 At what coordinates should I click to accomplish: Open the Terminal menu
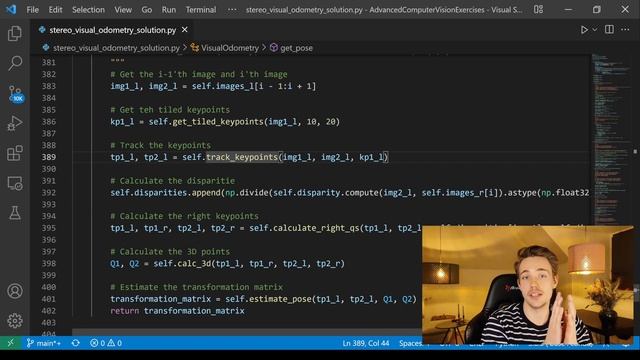click(201, 9)
